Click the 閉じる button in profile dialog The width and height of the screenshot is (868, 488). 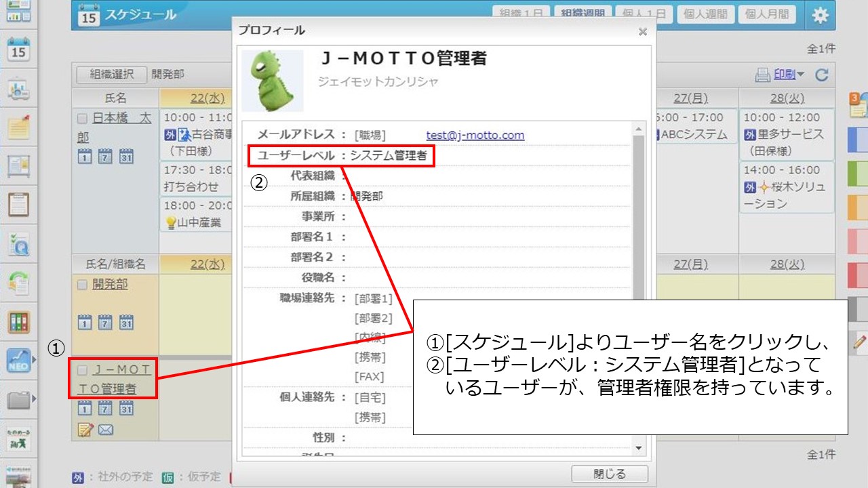[609, 474]
